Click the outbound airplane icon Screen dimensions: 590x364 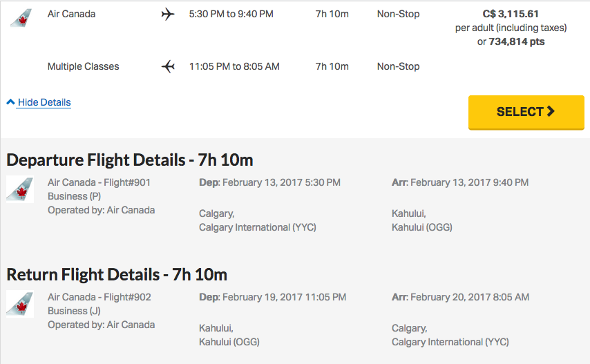click(168, 15)
